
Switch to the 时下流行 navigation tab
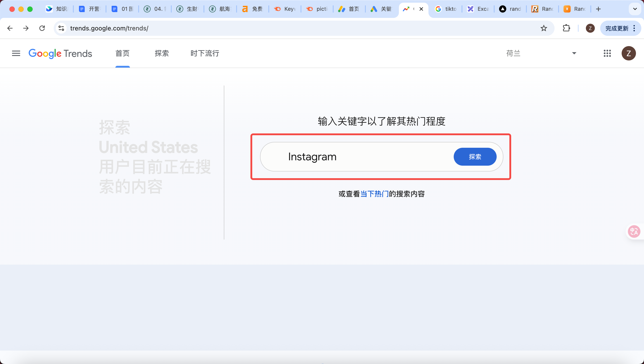(x=205, y=53)
